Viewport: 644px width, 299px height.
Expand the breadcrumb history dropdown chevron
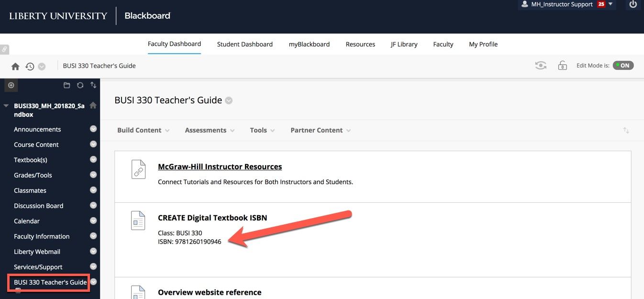[x=42, y=66]
